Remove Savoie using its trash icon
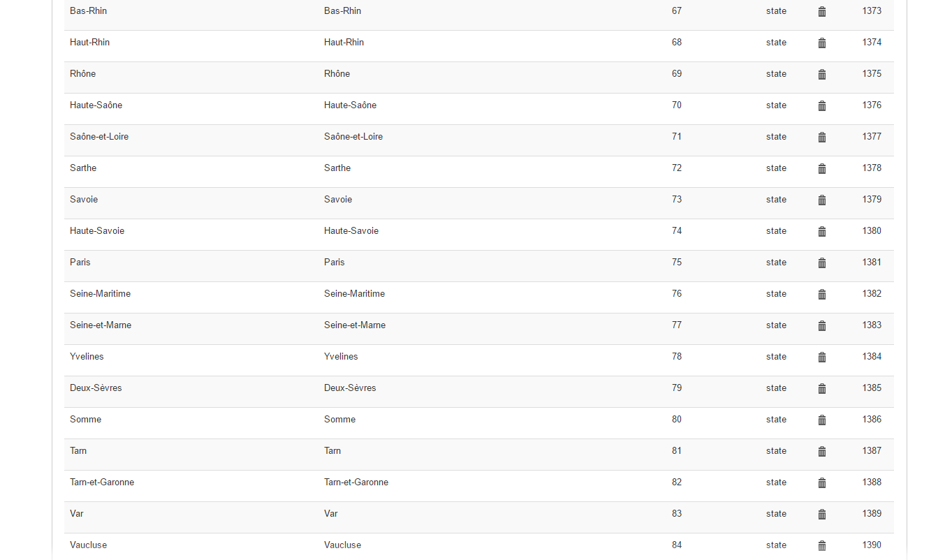 pyautogui.click(x=822, y=200)
